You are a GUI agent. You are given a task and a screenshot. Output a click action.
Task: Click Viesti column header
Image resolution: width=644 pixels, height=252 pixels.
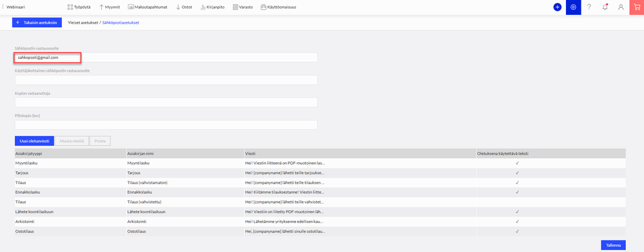coord(360,153)
